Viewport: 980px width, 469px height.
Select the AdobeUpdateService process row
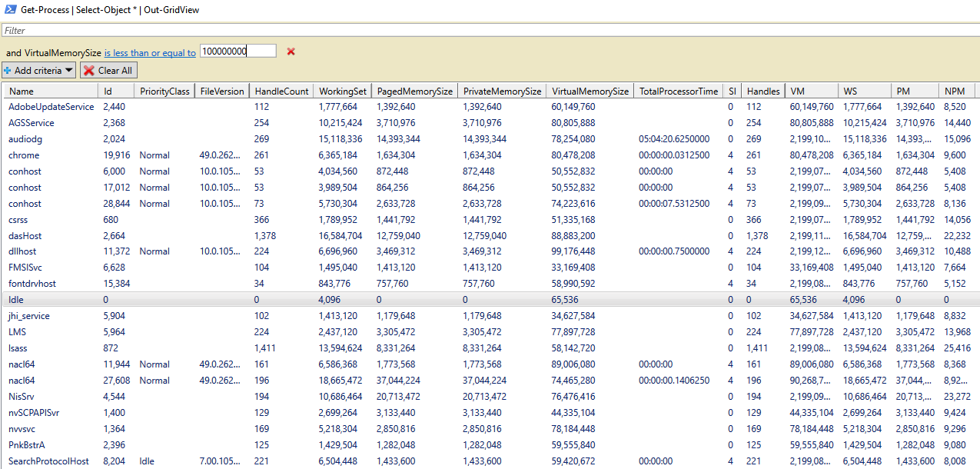tap(51, 107)
